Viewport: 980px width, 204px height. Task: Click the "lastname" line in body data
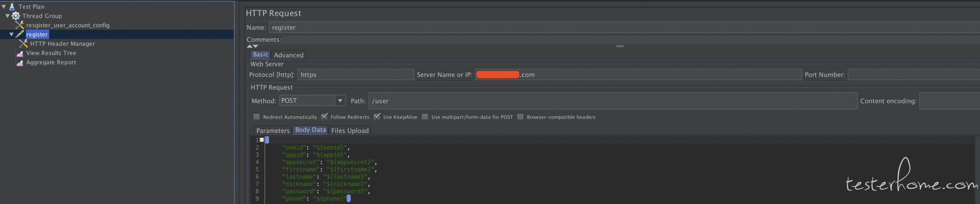[x=326, y=177]
